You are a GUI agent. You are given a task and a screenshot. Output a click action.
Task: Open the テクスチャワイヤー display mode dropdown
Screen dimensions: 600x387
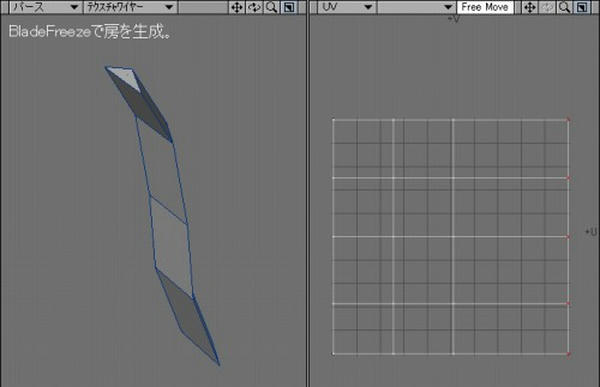tap(130, 7)
